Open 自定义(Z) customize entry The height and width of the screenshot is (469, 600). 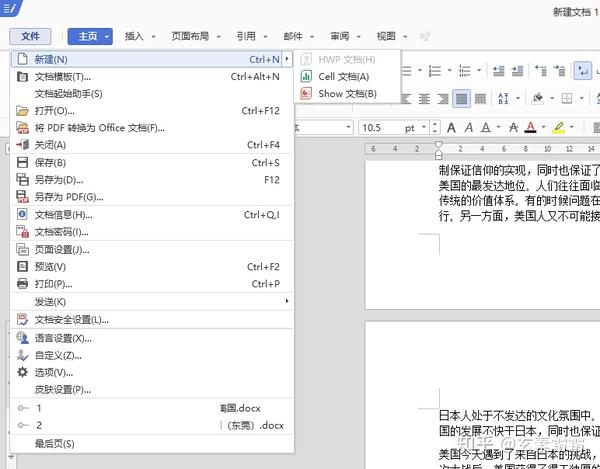[152, 355]
